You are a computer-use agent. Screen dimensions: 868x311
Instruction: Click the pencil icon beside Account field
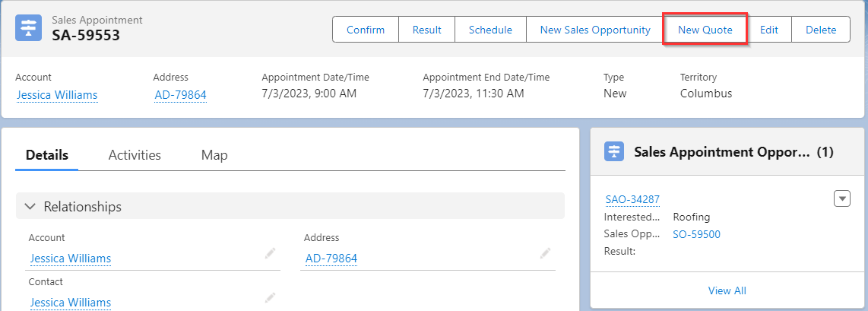271,254
